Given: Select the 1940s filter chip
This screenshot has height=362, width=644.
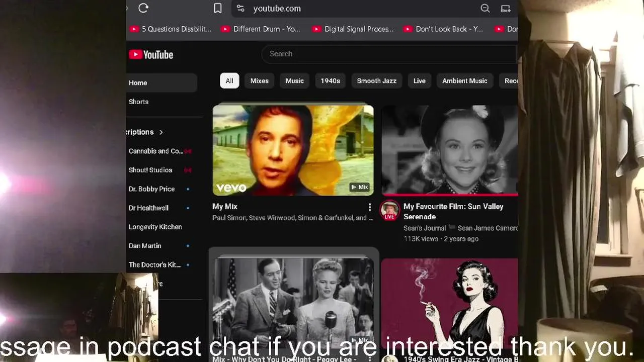Looking at the screenshot, I should 331,81.
